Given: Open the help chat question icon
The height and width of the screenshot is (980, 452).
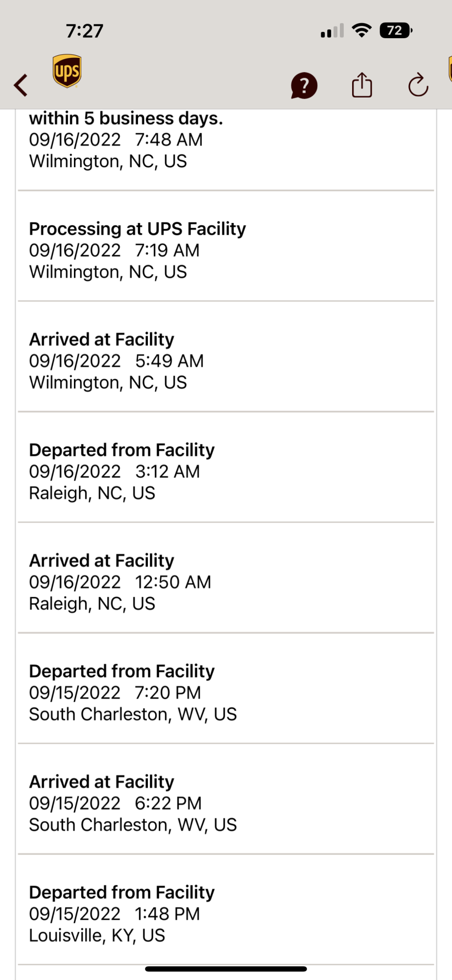Looking at the screenshot, I should [x=304, y=86].
